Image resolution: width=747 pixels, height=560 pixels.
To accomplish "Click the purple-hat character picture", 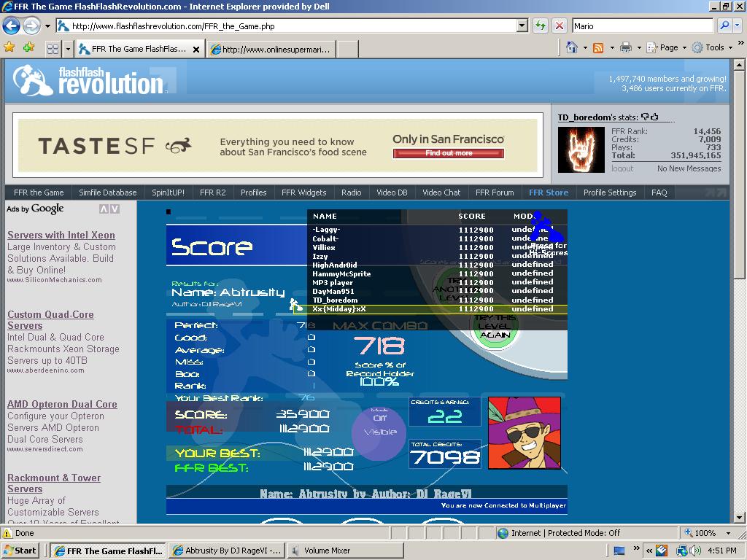I will pos(524,433).
